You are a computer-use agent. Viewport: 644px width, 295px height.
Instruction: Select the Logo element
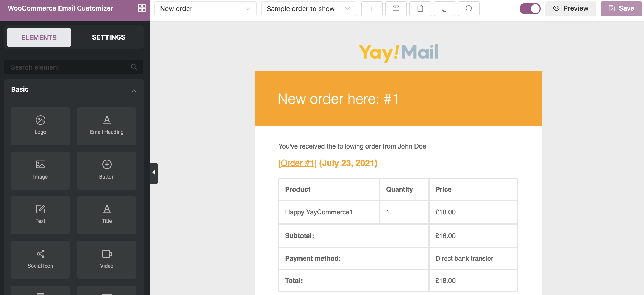40,126
